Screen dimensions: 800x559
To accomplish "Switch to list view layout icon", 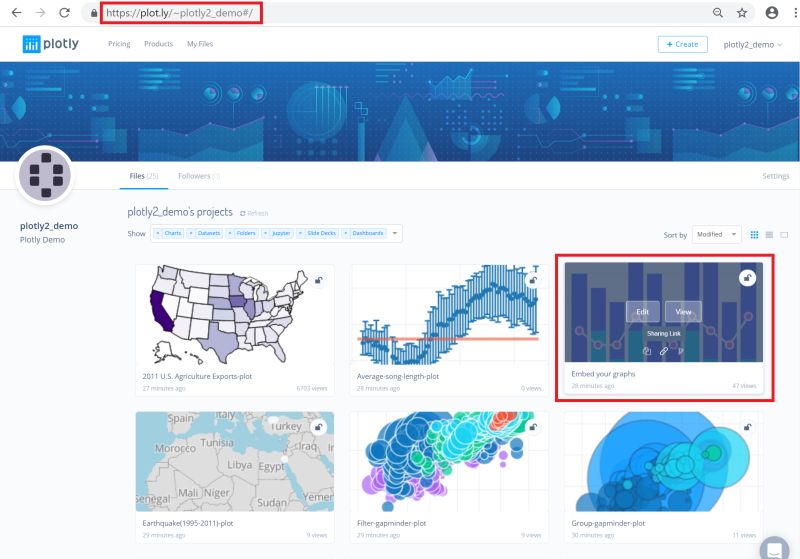I will click(769, 235).
